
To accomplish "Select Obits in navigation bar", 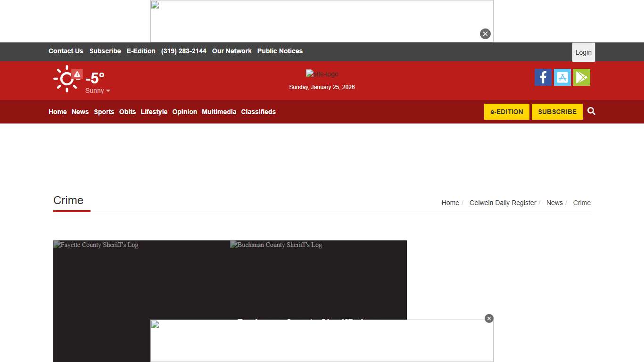I will (x=127, y=112).
